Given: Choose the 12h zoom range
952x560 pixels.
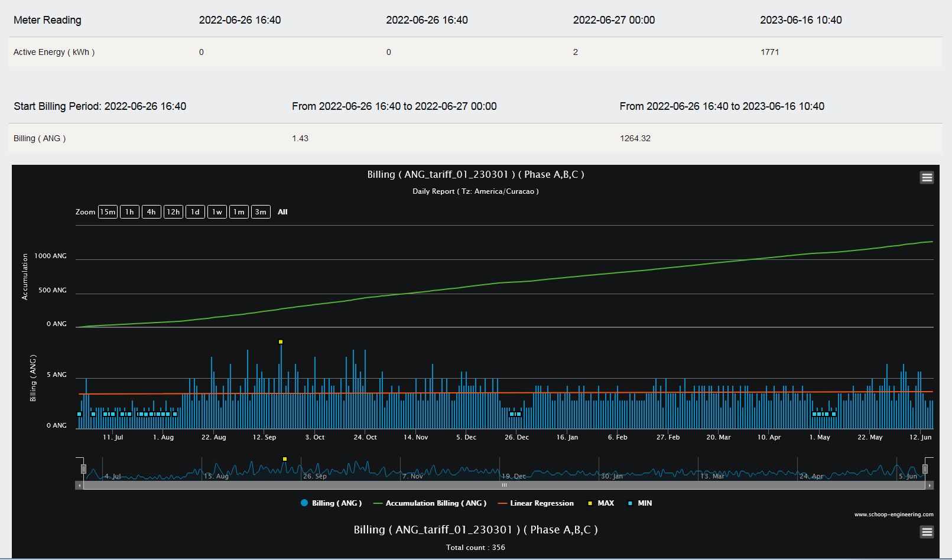Looking at the screenshot, I should click(173, 212).
